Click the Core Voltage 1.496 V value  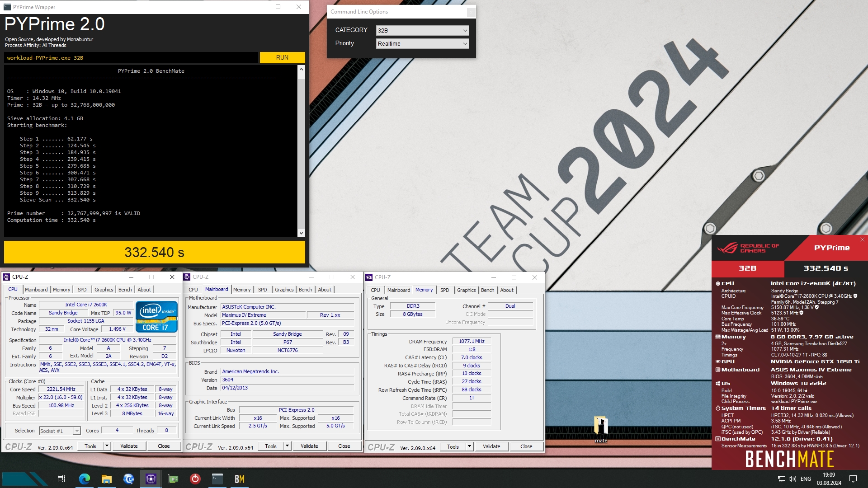(x=117, y=329)
